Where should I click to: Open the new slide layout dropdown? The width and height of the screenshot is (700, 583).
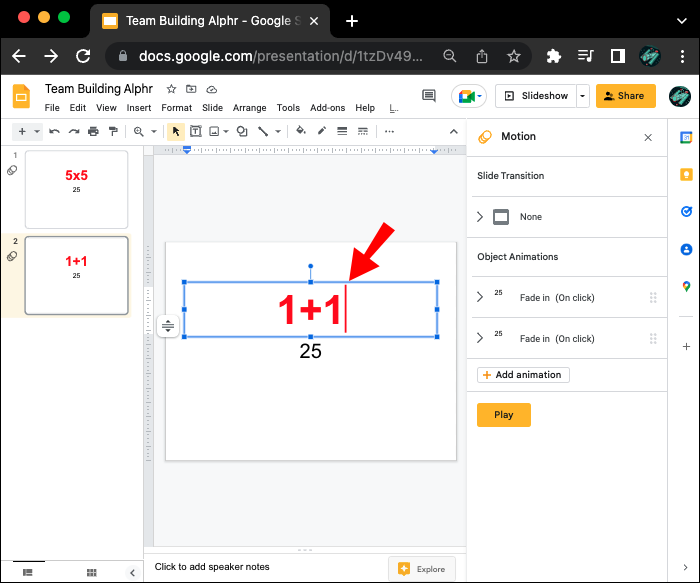pyautogui.click(x=37, y=131)
